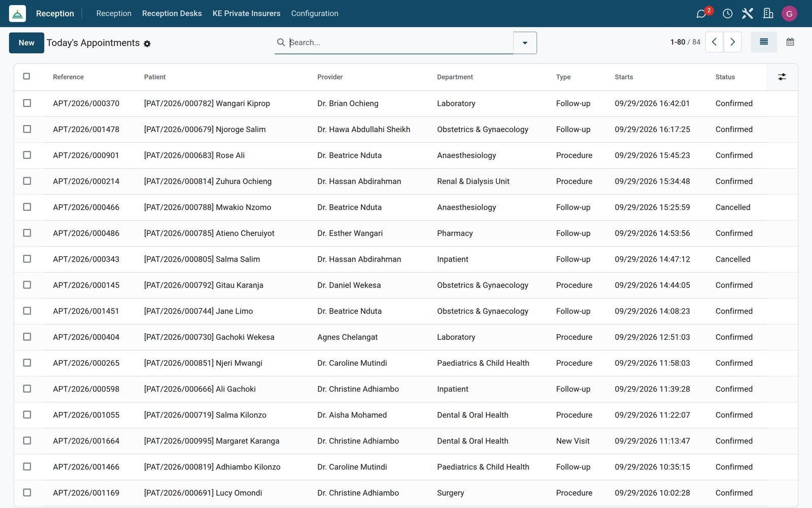This screenshot has height=508, width=812.
Task: Select checkbox for APT/2026/000214
Action: (27, 181)
